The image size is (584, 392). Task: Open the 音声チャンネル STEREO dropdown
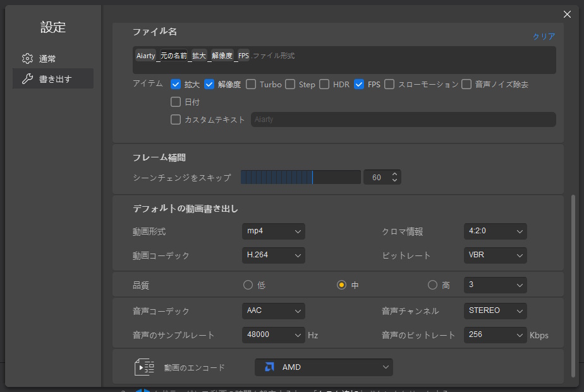tap(495, 311)
